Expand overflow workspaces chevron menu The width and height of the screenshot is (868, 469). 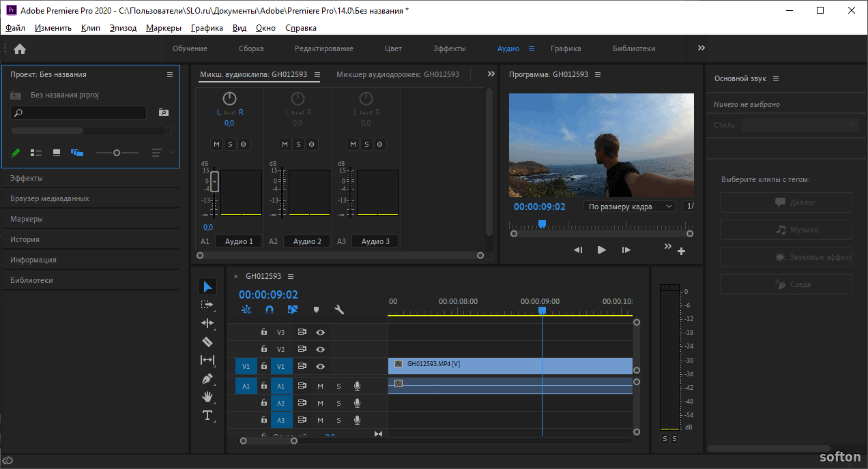coord(701,48)
